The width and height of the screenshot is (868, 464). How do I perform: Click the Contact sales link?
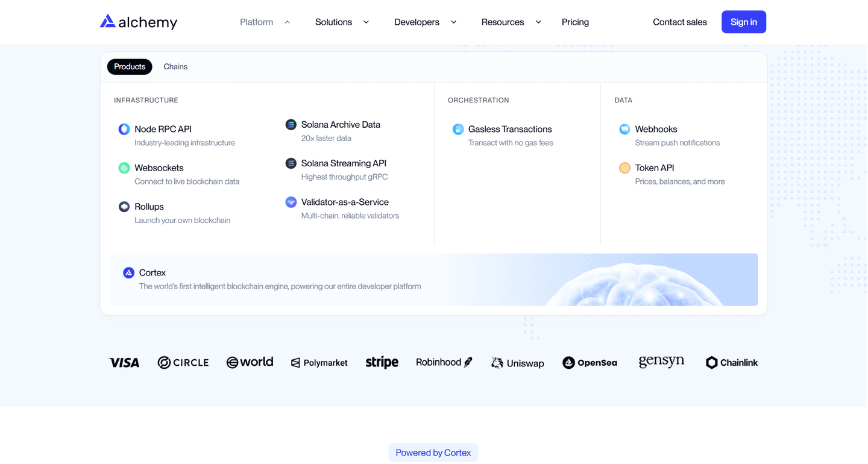click(x=680, y=22)
